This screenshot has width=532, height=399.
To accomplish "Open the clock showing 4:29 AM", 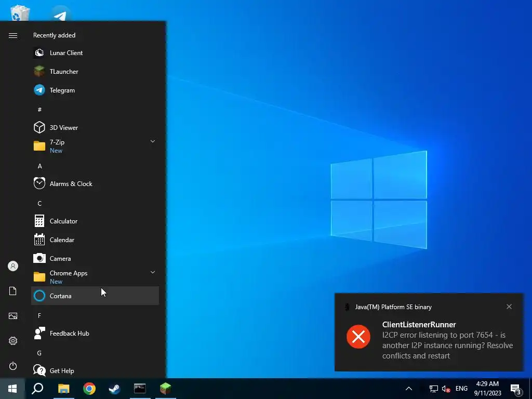I will 487,389.
